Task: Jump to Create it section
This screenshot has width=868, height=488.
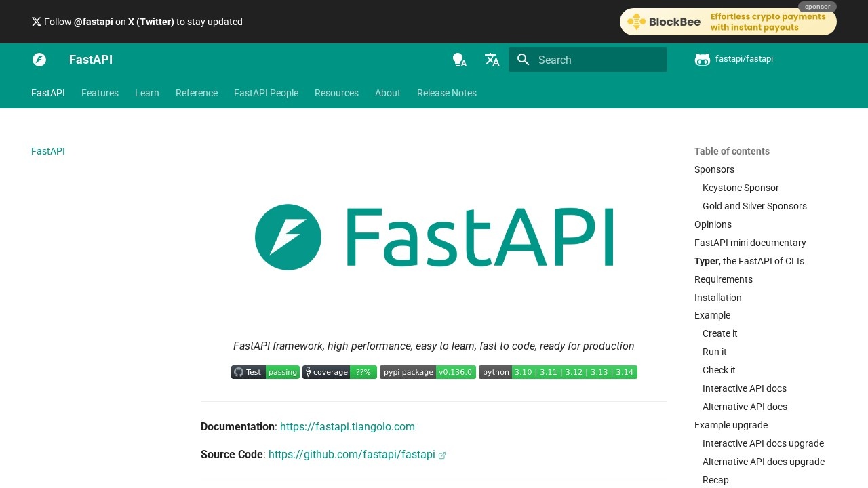Action: pos(720,333)
